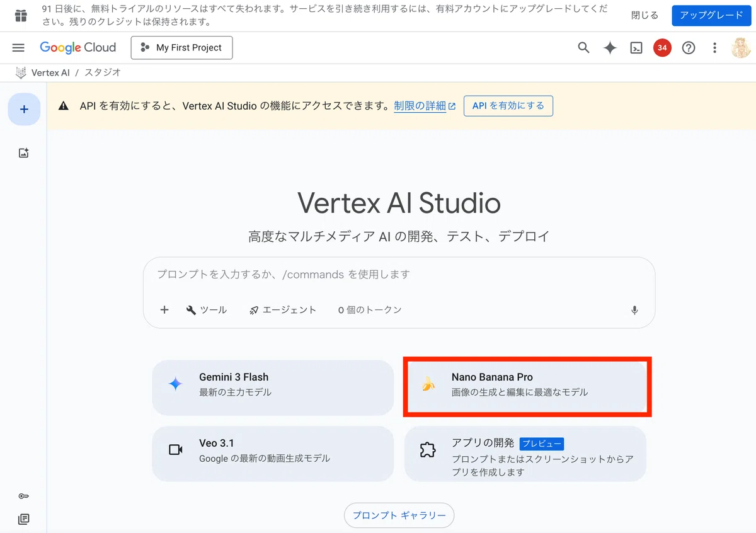Open the search magnifier icon

coord(584,48)
